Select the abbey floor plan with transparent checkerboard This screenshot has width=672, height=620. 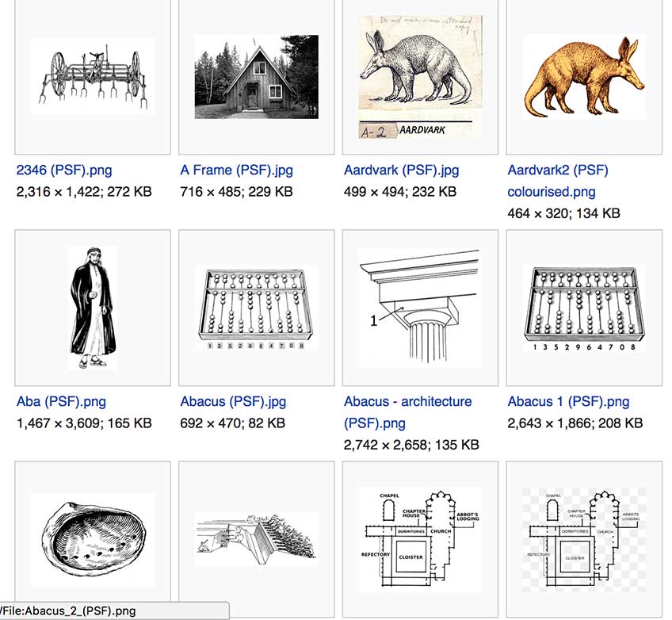click(x=584, y=539)
